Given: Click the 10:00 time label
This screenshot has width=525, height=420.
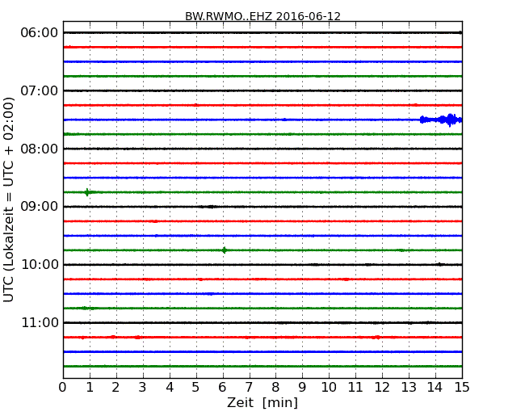Looking at the screenshot, I should pos(40,265).
